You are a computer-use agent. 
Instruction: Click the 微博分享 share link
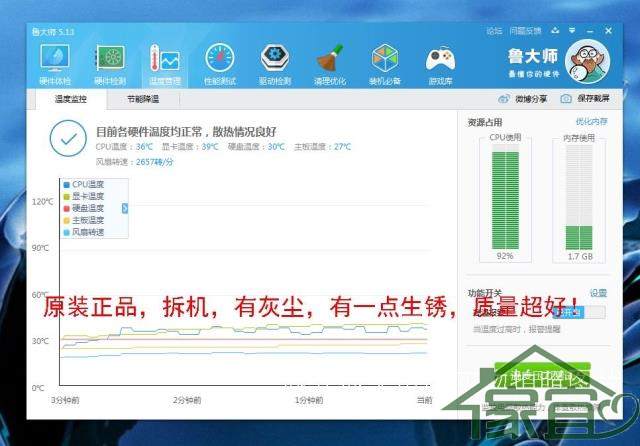click(531, 99)
